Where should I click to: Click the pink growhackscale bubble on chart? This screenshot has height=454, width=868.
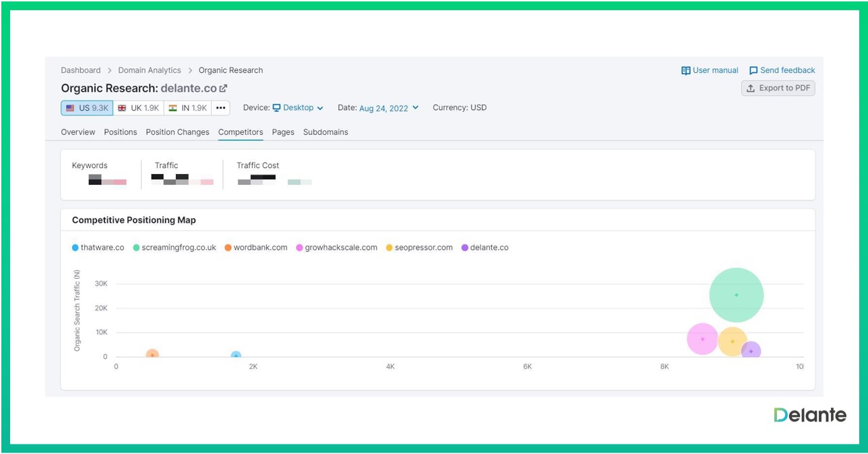pyautogui.click(x=703, y=339)
